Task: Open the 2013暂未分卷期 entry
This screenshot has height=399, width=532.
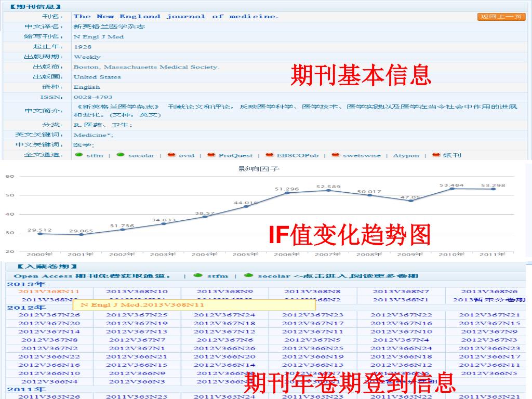Action: [x=489, y=300]
